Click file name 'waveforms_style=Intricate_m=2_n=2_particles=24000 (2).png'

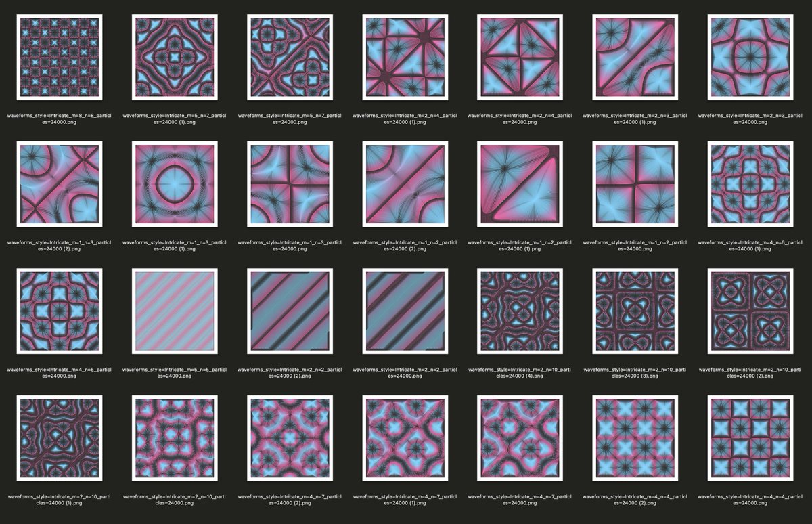[290, 372]
